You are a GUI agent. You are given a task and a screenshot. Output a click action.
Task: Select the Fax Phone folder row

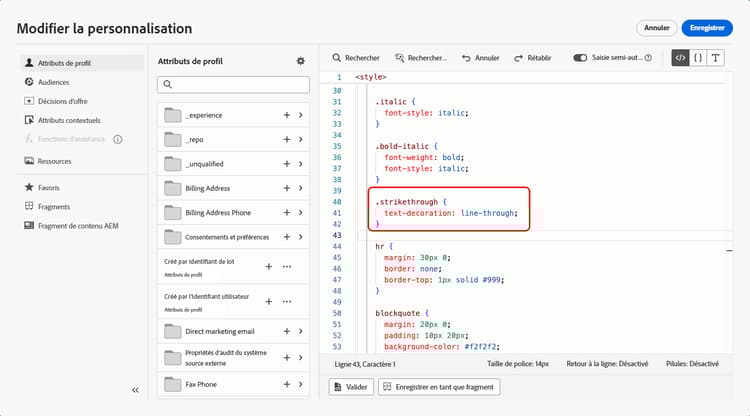[233, 384]
